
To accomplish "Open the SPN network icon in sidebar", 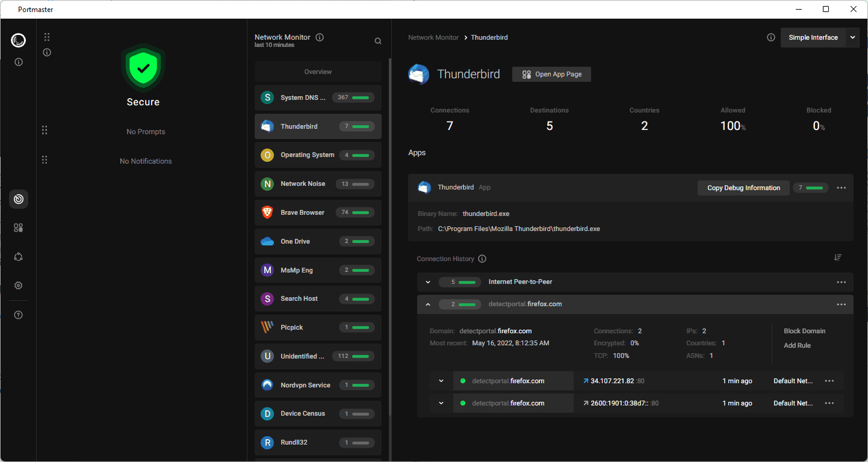I will (19, 257).
